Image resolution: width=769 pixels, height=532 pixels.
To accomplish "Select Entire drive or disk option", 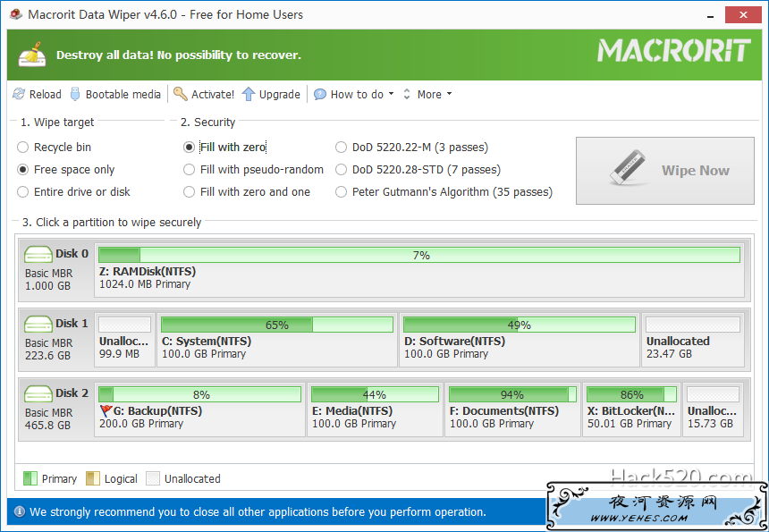I will (73, 191).
